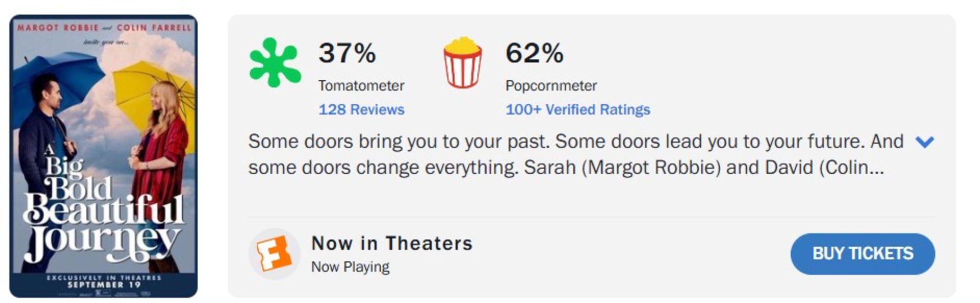This screenshot has width=980, height=303.
Task: Select the Popcornmeter label text
Action: (x=551, y=85)
